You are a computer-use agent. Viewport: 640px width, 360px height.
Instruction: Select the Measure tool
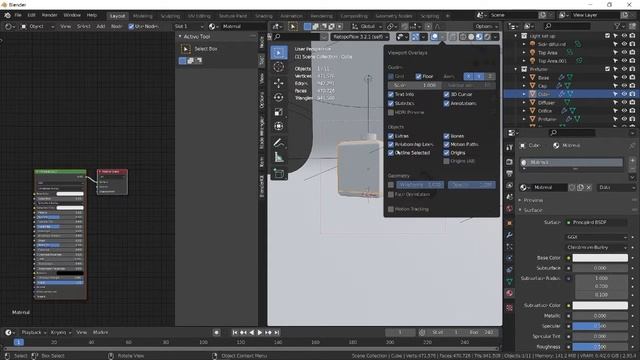point(279,157)
